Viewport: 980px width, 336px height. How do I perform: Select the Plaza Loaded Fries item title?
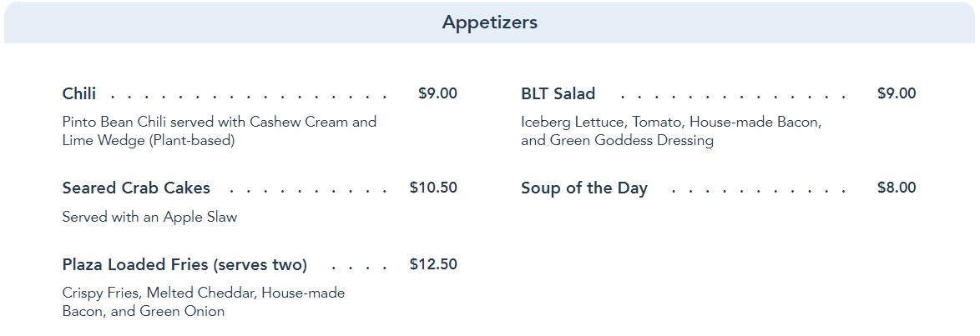[x=135, y=265]
